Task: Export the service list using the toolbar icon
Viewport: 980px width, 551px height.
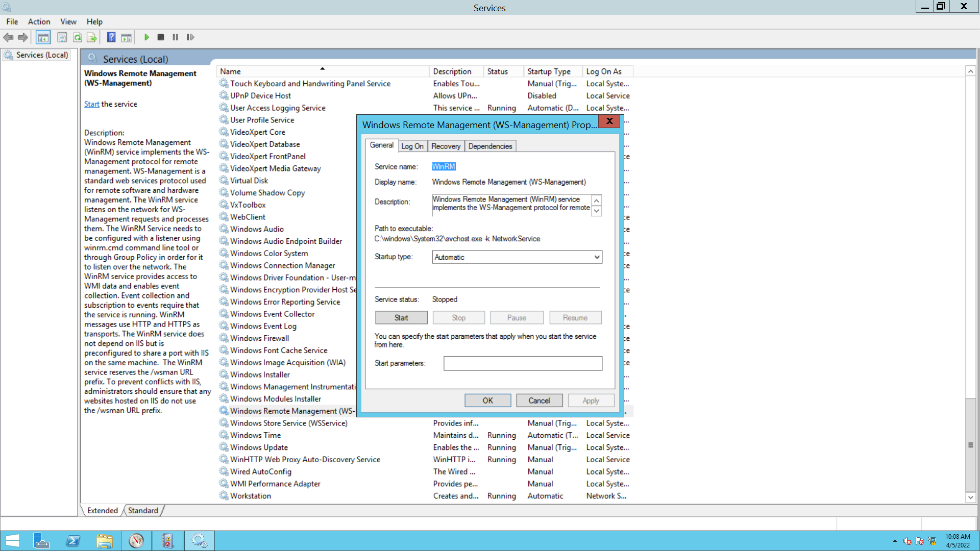Action: point(92,37)
